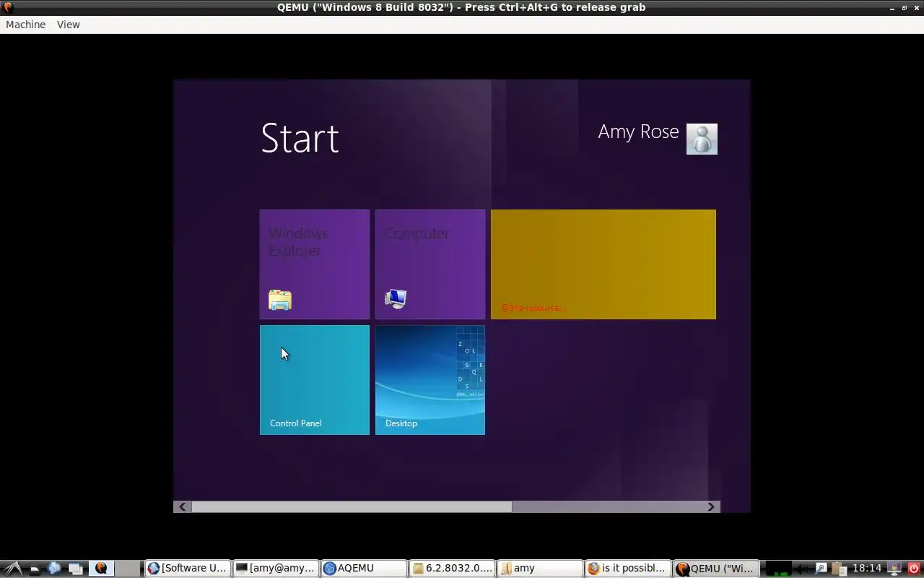The width and height of the screenshot is (924, 578).
Task: Open the View menu in QEMU
Action: [x=69, y=25]
